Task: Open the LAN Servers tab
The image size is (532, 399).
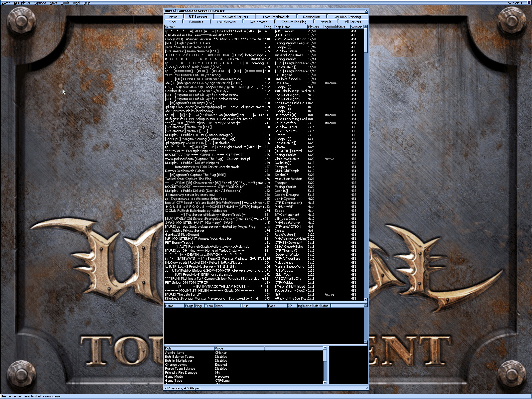Action: click(x=226, y=22)
